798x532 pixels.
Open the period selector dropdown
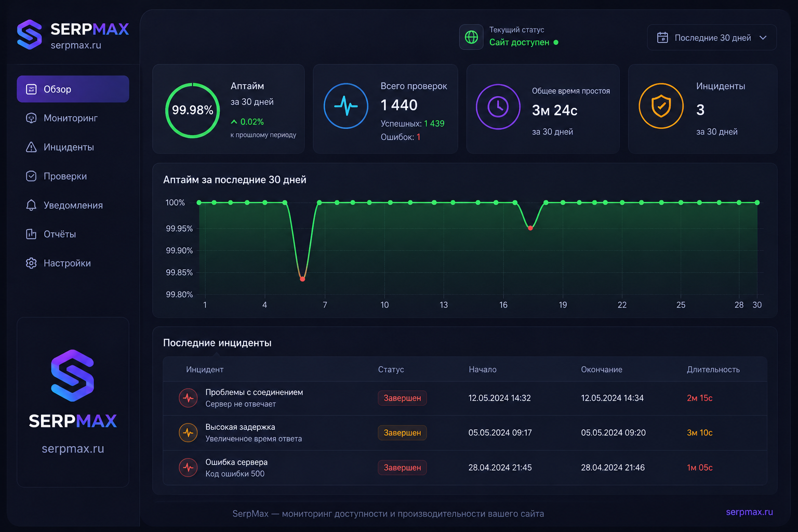point(712,37)
